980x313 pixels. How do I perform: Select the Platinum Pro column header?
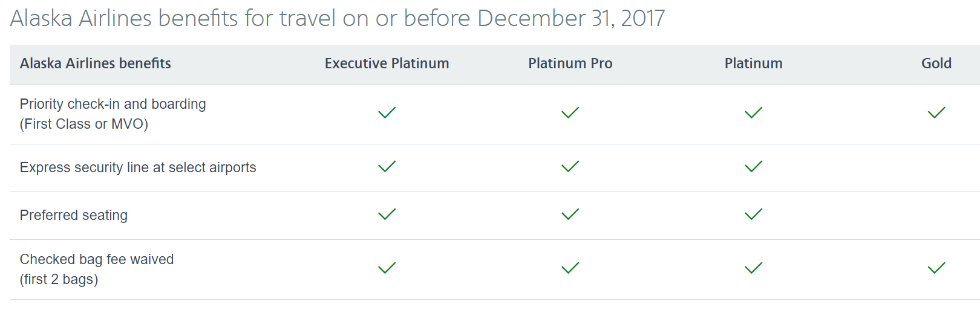[x=570, y=63]
